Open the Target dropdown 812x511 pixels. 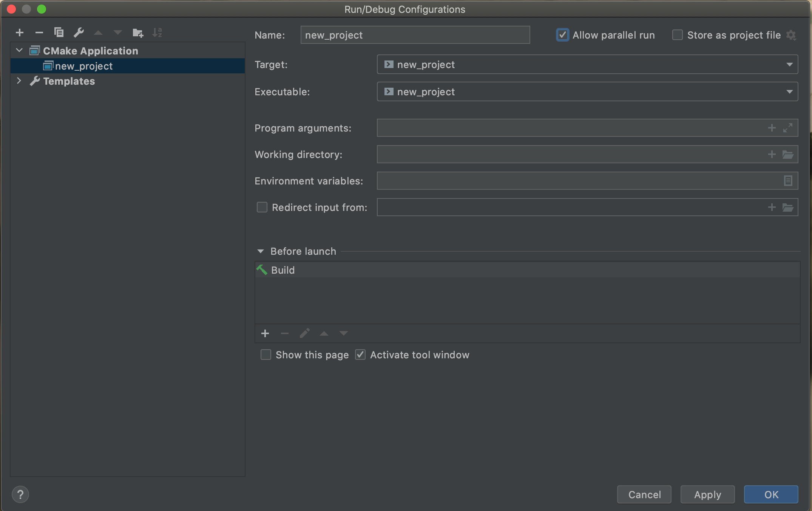tap(789, 65)
